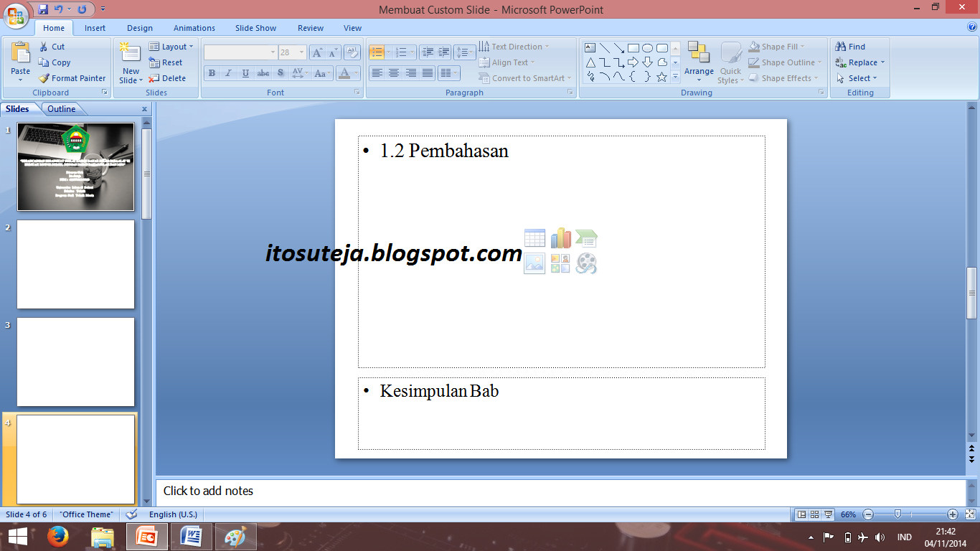The width and height of the screenshot is (980, 551).
Task: Toggle bold formatting
Action: coord(212,73)
